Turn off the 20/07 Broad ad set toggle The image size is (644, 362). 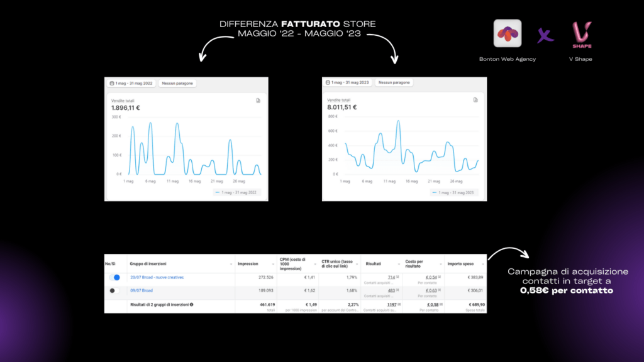pyautogui.click(x=114, y=277)
